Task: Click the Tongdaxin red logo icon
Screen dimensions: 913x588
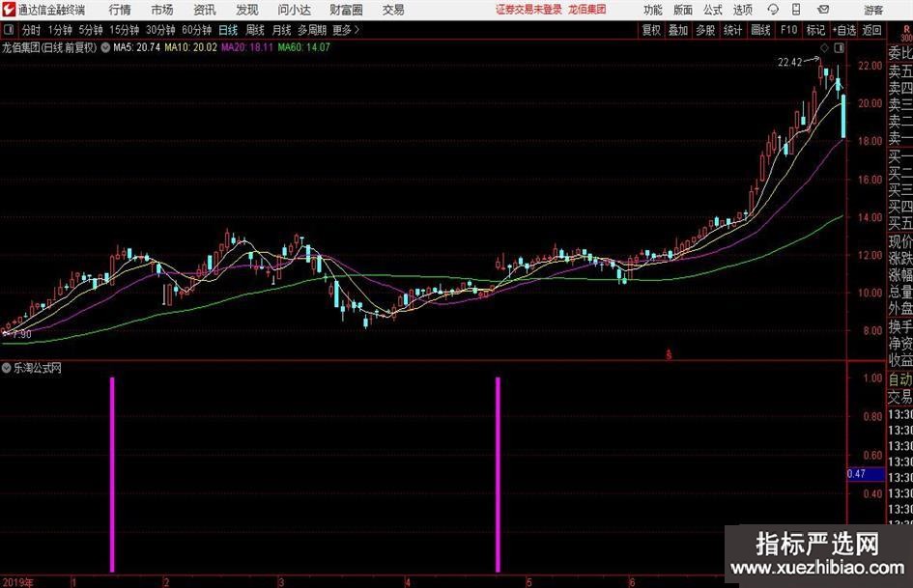Action: 9,10
